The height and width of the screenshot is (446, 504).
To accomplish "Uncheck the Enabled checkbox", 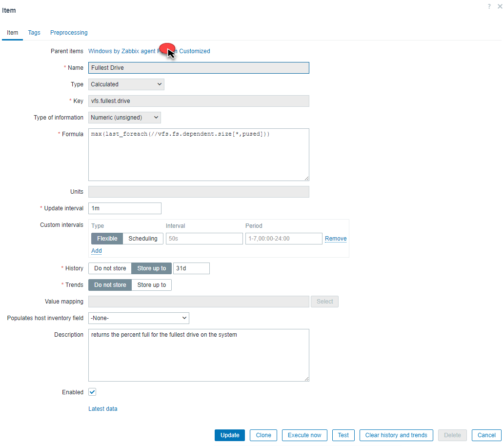I will pyautogui.click(x=92, y=392).
